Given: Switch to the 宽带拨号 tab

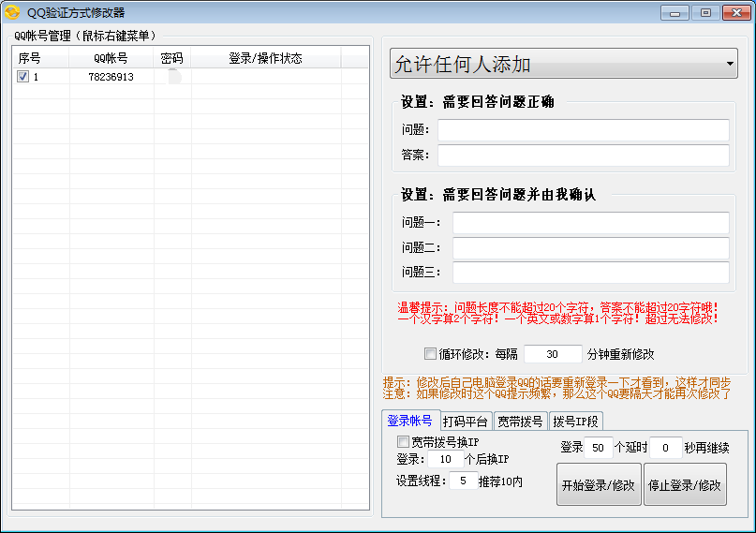Looking at the screenshot, I should tap(520, 422).
